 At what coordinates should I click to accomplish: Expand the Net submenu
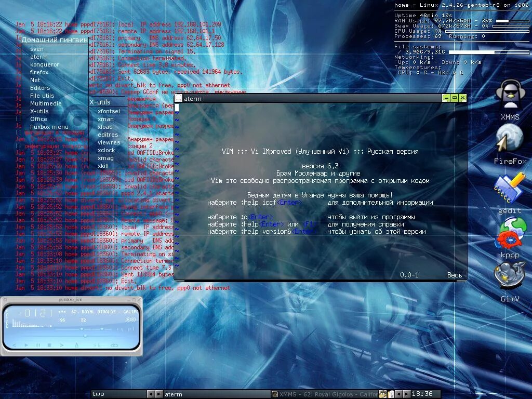point(55,80)
